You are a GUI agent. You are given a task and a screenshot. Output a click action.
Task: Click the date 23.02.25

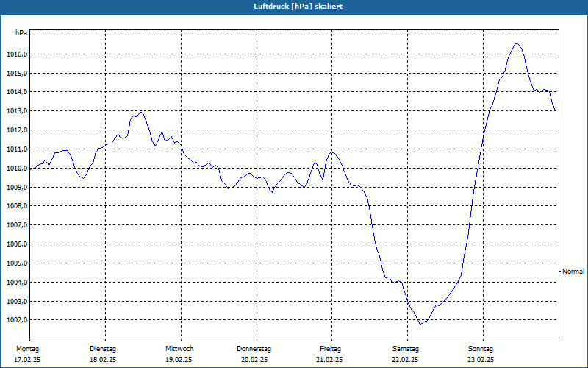(481, 360)
